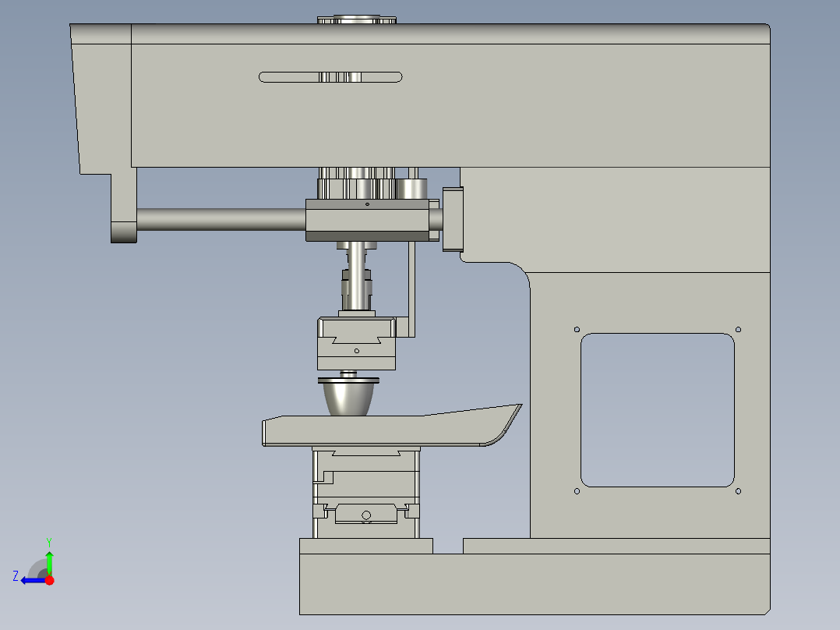Select the silver conical printing pad
Screen dimensions: 840x630
tap(348, 398)
